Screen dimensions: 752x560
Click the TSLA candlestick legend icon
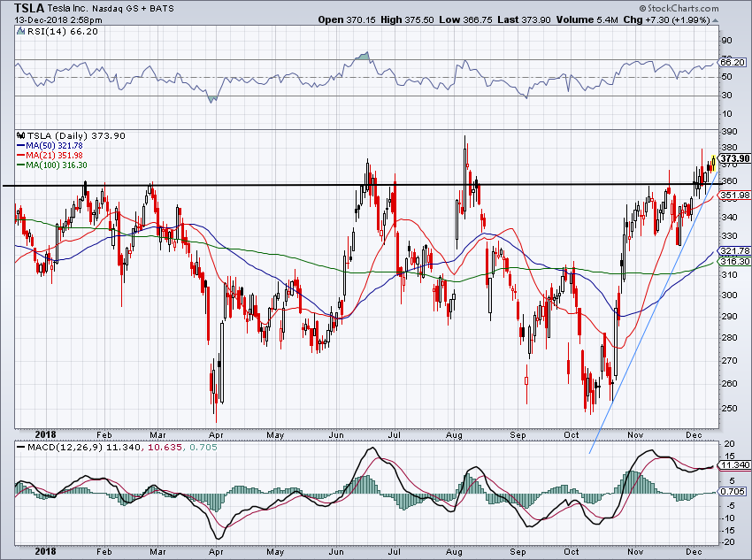point(21,135)
